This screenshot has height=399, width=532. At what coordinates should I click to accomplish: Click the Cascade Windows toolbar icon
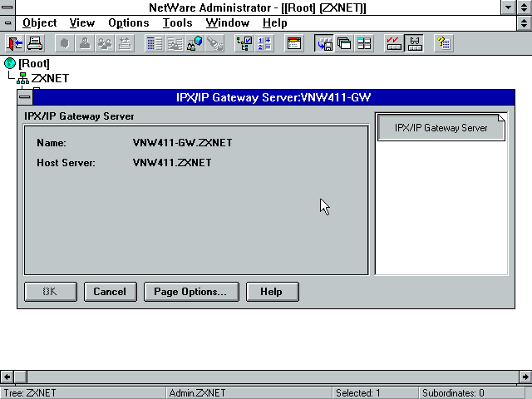point(344,43)
